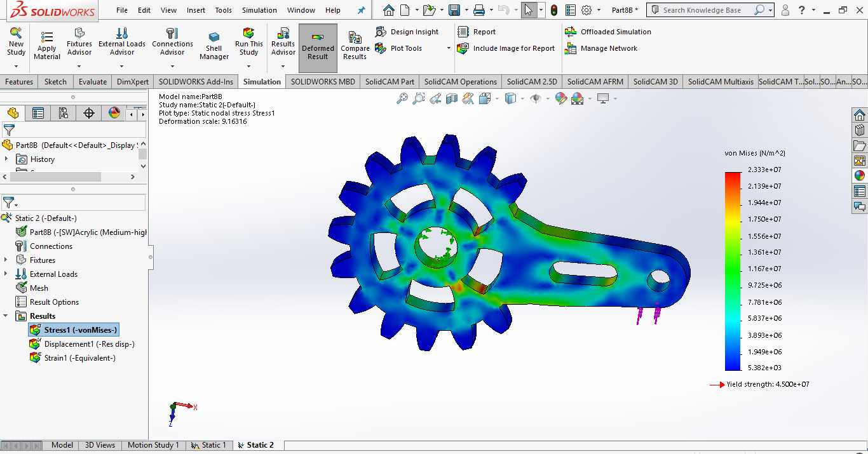Open Results Advisor

(x=283, y=42)
